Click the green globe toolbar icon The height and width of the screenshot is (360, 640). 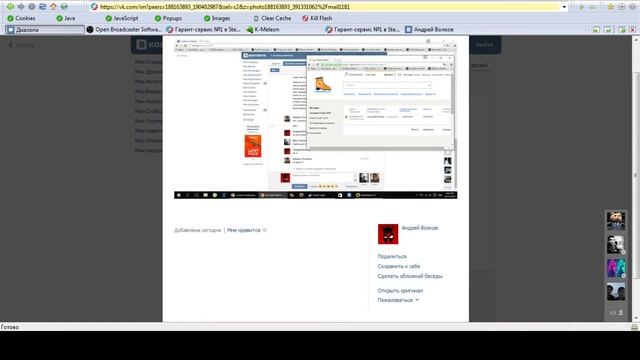[x=64, y=7]
